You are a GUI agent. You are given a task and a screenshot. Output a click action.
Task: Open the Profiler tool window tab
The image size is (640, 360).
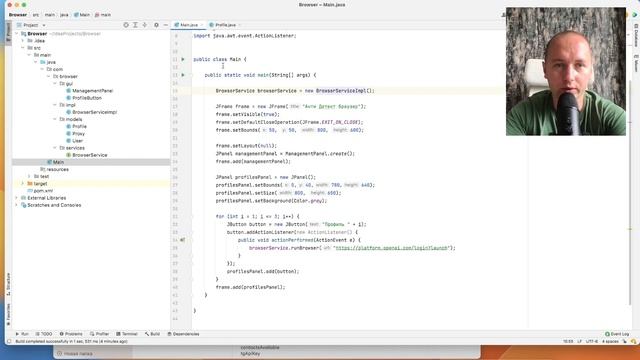point(100,334)
